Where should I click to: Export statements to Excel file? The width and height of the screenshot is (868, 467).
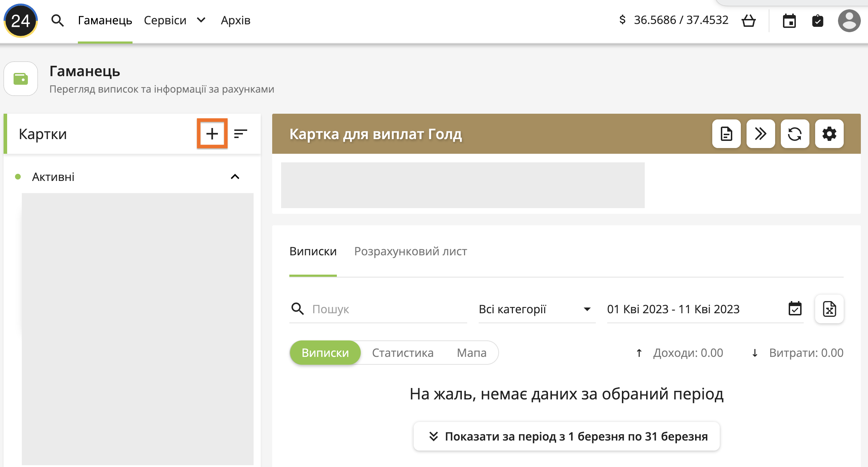(x=829, y=309)
